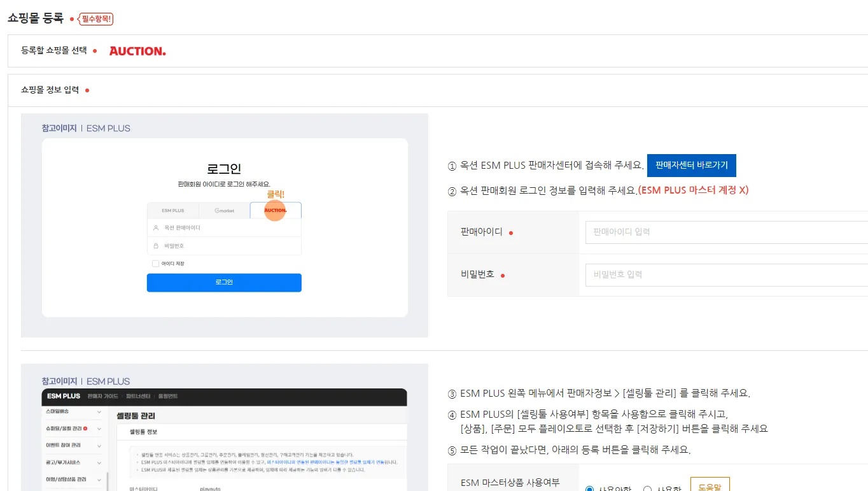Click the blue 로그인 button in reference image
868x491 pixels.
coord(224,282)
